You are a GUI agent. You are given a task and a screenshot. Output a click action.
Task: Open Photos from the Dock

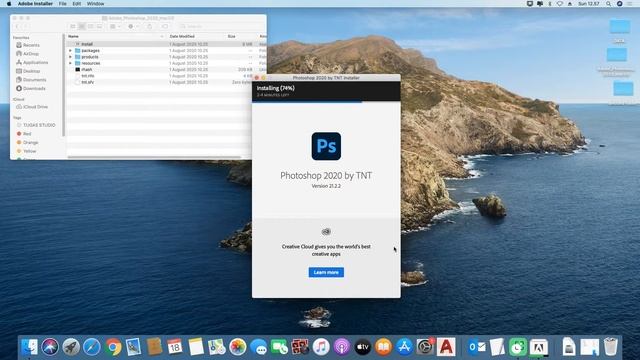238,347
